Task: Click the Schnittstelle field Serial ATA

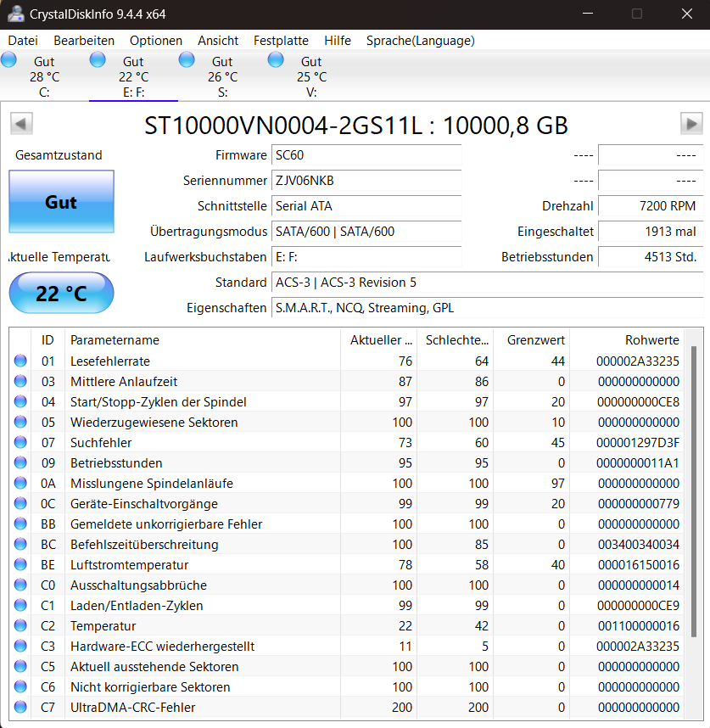Action: (366, 205)
